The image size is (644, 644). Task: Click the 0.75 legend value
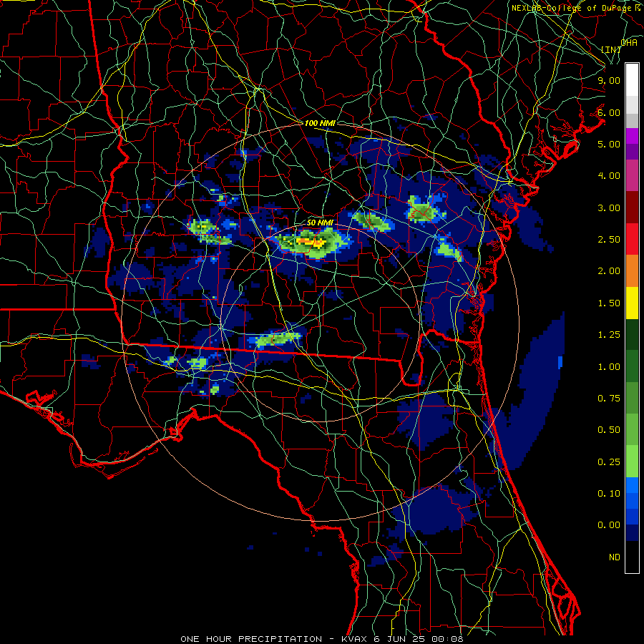pyautogui.click(x=609, y=399)
